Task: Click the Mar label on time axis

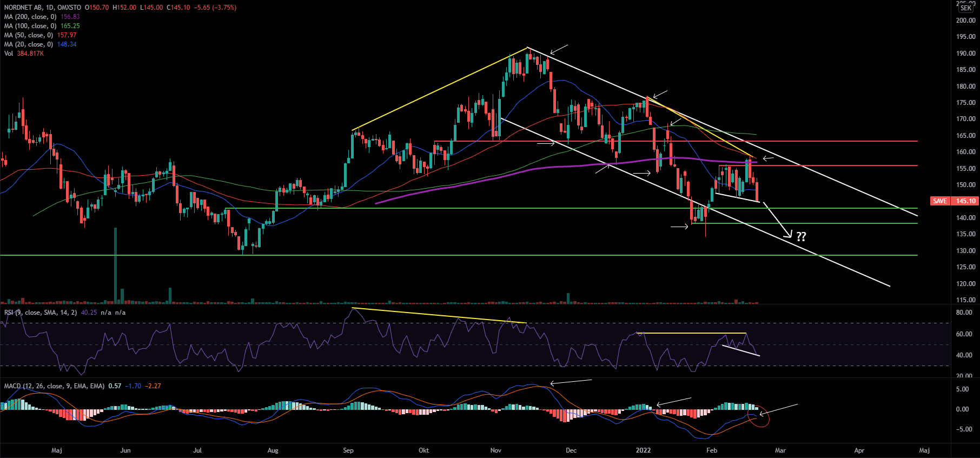Action: pyautogui.click(x=780, y=450)
